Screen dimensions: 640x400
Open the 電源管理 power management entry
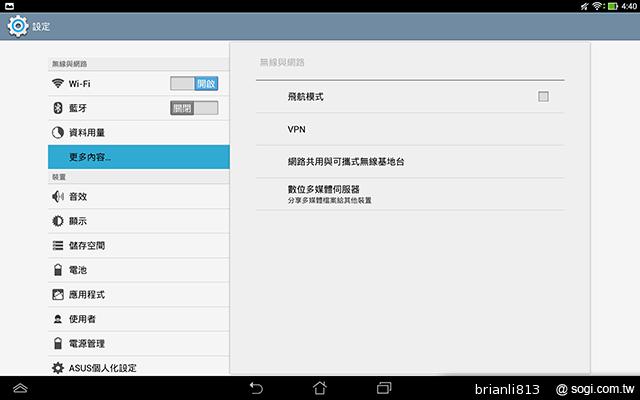pyautogui.click(x=139, y=343)
